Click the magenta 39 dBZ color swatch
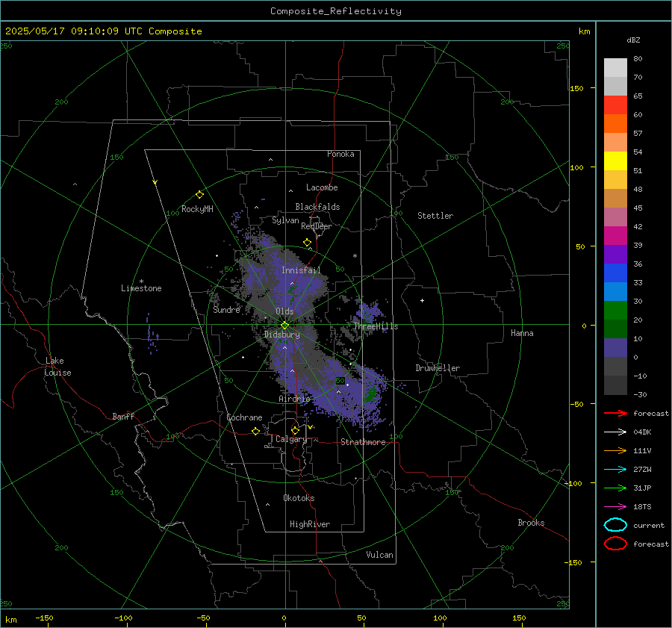672x628 pixels. point(615,236)
